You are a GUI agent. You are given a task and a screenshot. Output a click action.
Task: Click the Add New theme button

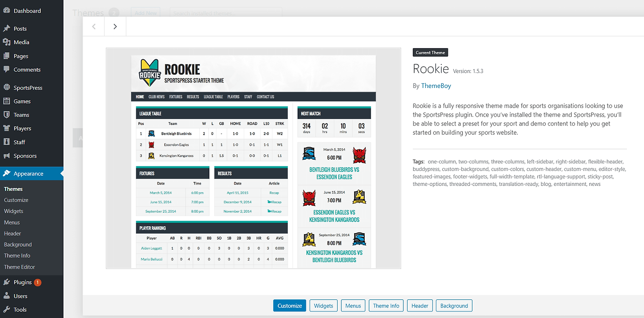click(146, 13)
